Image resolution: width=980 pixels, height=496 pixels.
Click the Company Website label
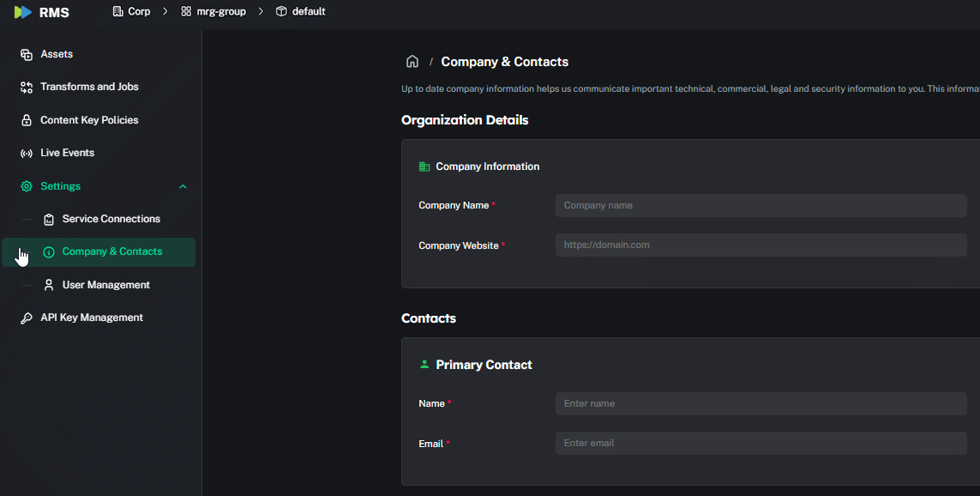[x=459, y=245]
